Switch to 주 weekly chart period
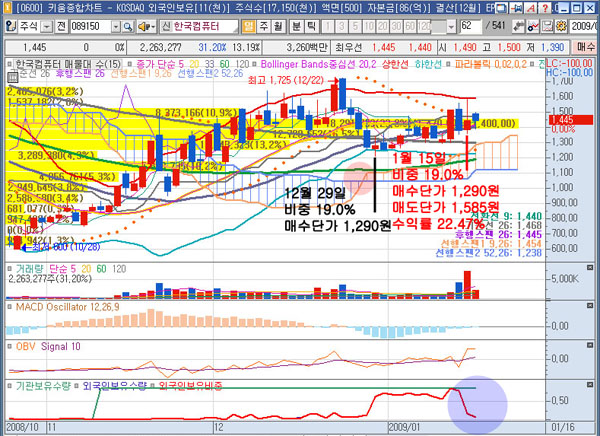This screenshot has height=436, width=600. coord(264,26)
